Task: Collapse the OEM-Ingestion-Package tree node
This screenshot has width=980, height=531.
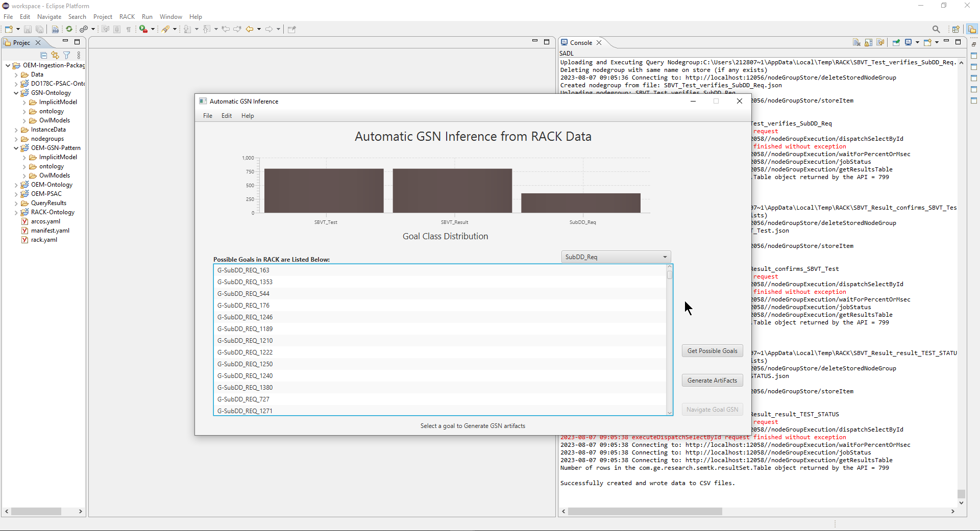Action: pyautogui.click(x=8, y=65)
